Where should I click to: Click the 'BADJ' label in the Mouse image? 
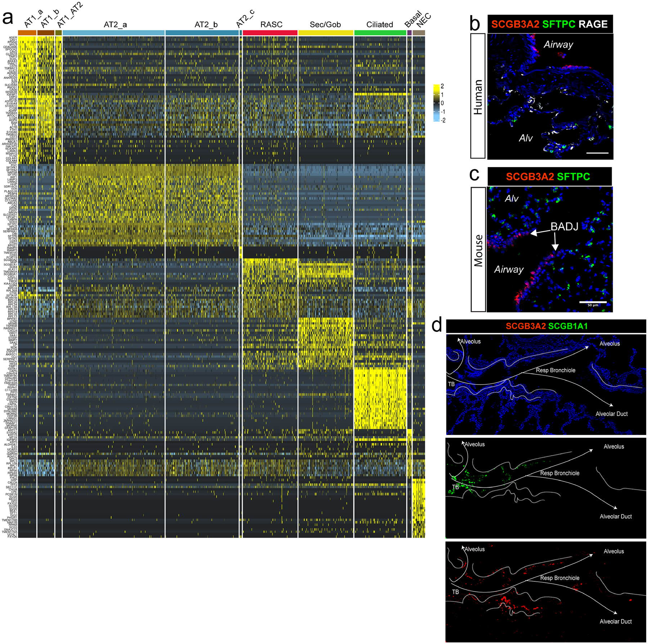(564, 226)
